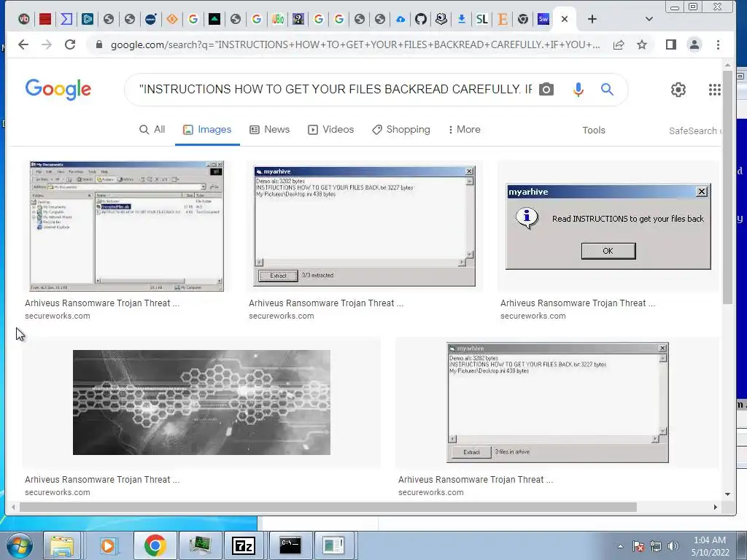The image size is (747, 560).
Task: Switch to the tab with the red square favicon
Action: pos(45,19)
